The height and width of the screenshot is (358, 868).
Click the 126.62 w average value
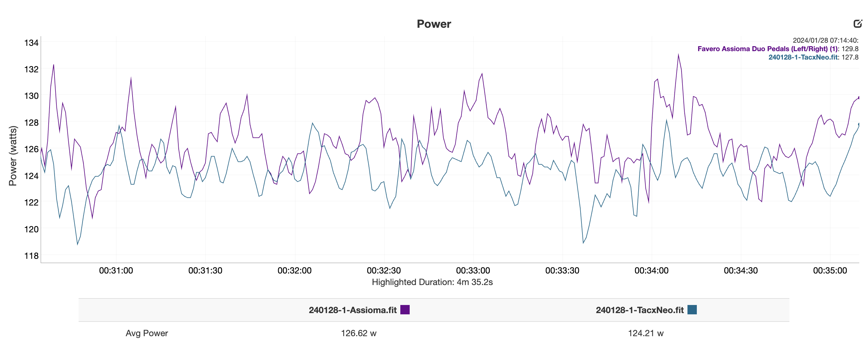(359, 333)
